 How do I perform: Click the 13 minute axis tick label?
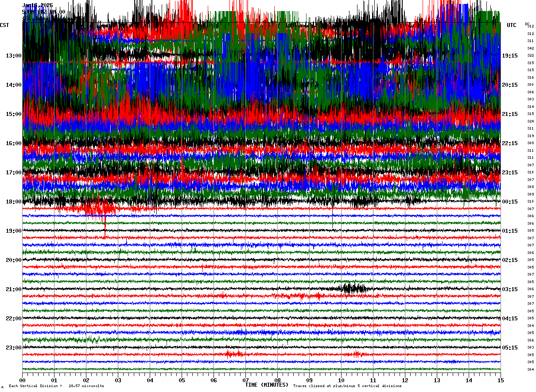[437, 380]
